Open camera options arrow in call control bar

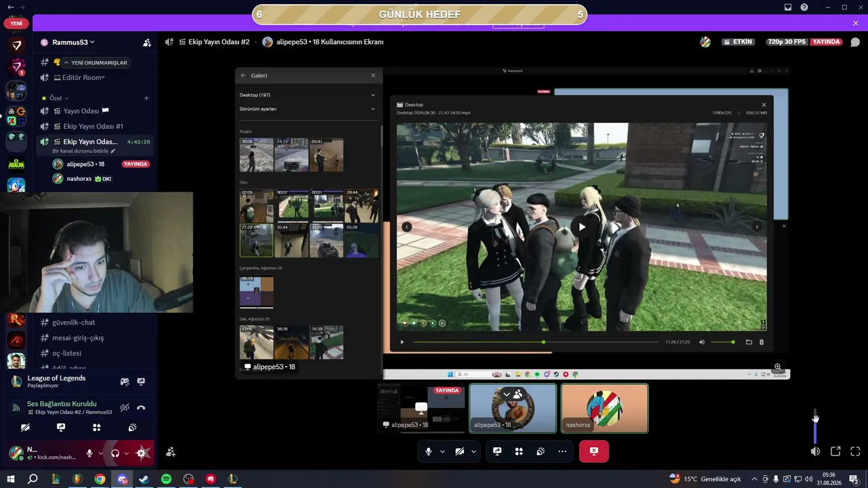click(x=473, y=451)
